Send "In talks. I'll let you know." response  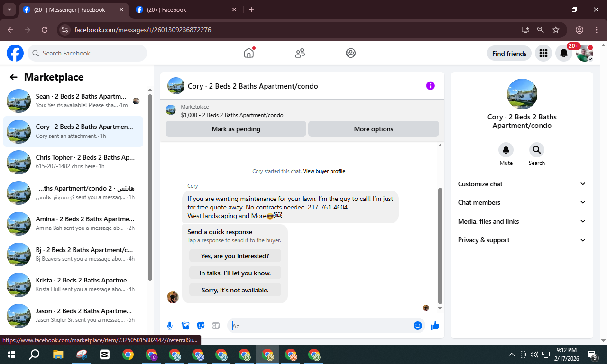pos(235,273)
